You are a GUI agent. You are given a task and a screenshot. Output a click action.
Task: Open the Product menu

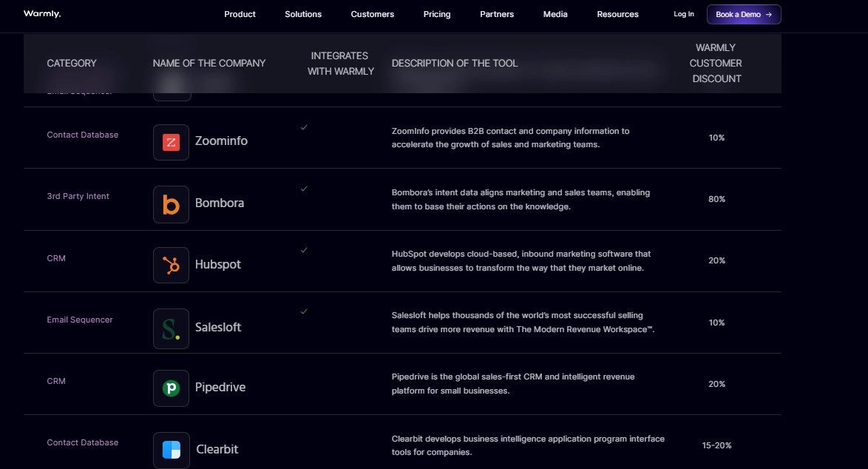(x=240, y=14)
